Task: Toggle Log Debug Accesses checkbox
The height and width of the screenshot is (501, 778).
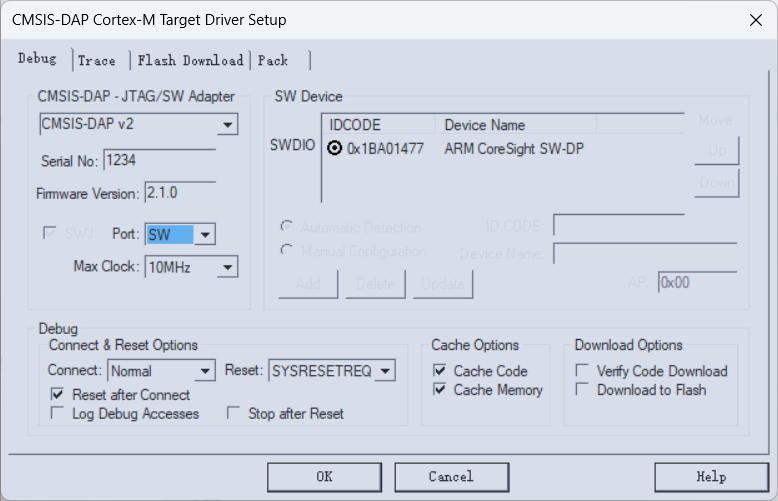Action: tap(57, 413)
